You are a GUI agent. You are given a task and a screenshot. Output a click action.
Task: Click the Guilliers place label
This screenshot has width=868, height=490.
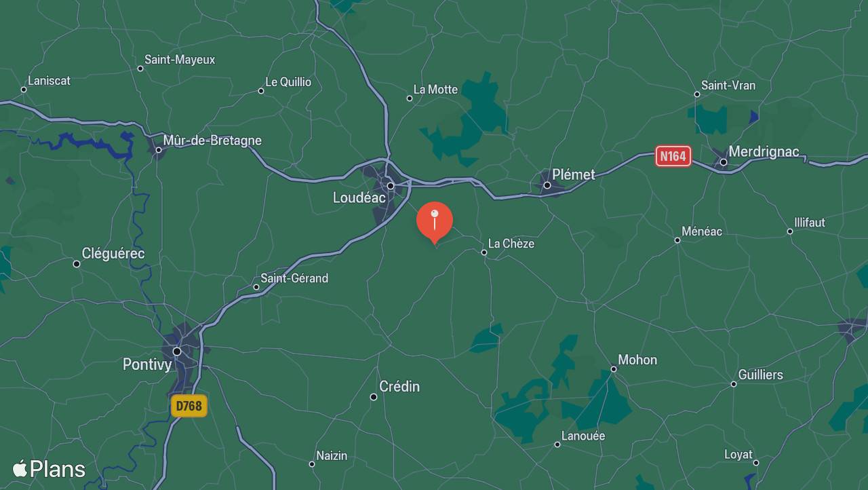(x=760, y=375)
